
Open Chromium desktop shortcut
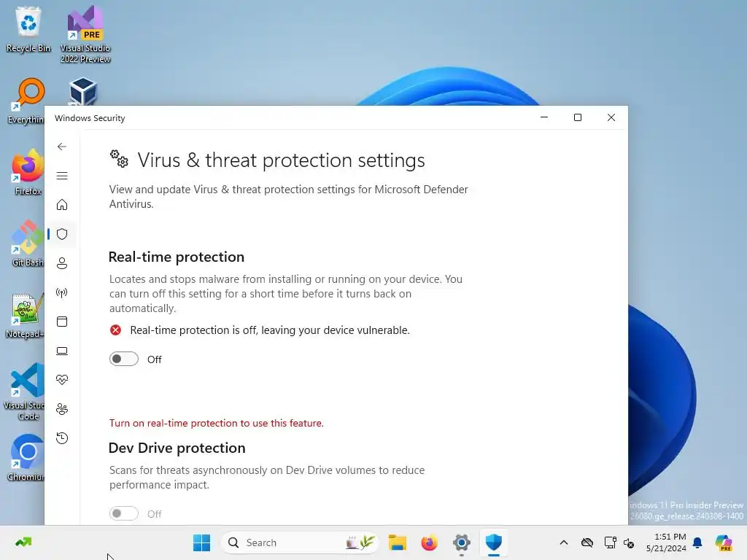pyautogui.click(x=26, y=458)
